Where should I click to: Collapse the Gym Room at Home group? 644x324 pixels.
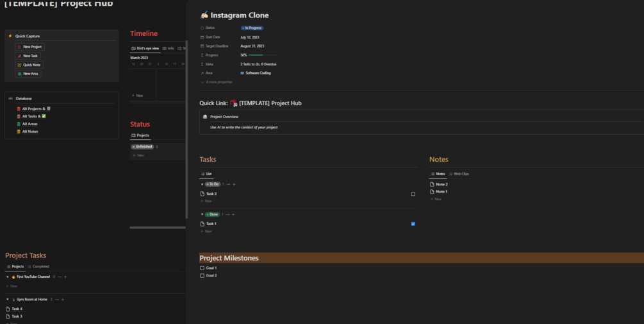[8, 300]
